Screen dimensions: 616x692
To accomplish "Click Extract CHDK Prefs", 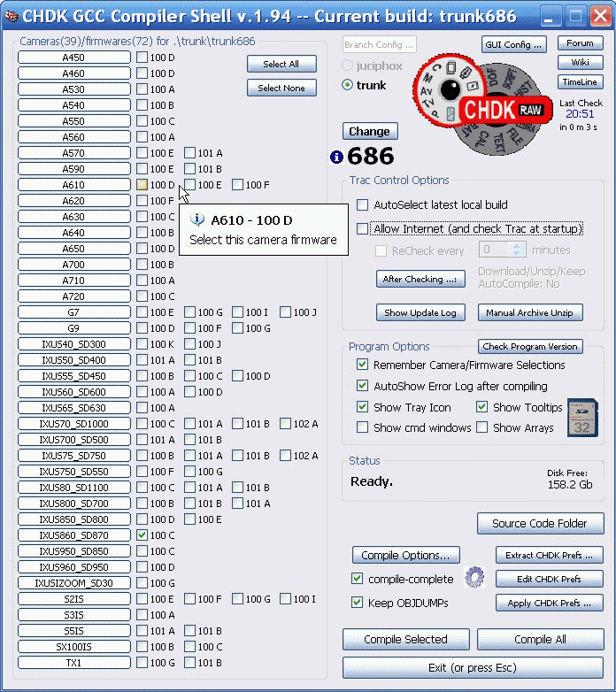I will (x=550, y=555).
